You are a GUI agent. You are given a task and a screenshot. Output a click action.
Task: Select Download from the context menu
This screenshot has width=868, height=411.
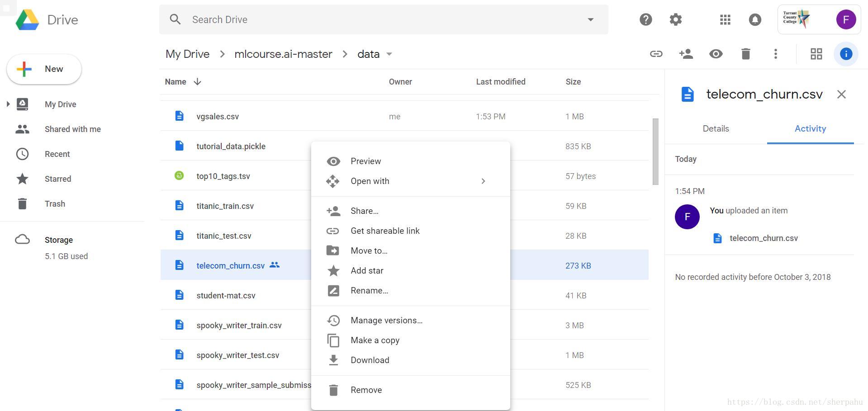click(410, 360)
